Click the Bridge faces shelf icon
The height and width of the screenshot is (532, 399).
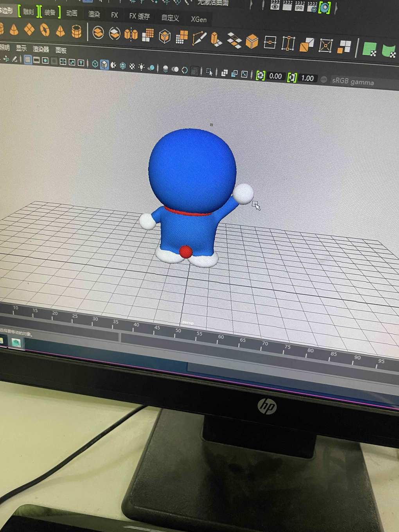tap(234, 40)
